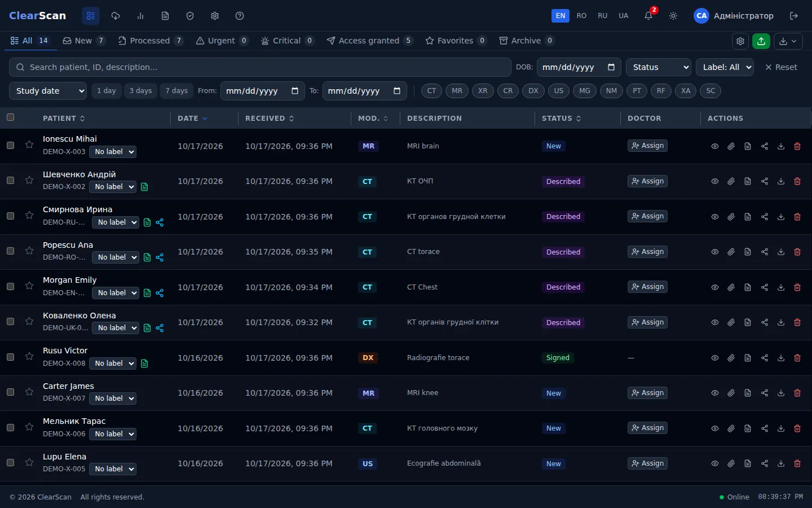Viewport: 812px width, 508px height.
Task: Switch to the Critical tab
Action: 287,41
